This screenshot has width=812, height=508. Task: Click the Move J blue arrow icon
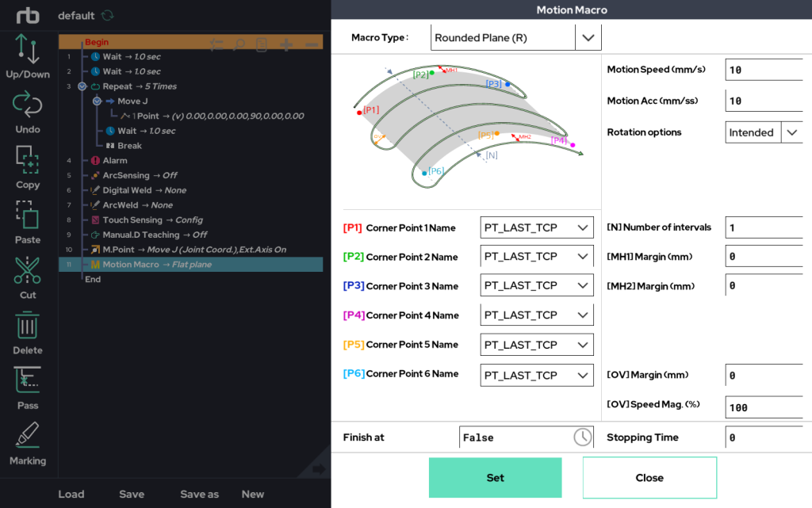(110, 101)
